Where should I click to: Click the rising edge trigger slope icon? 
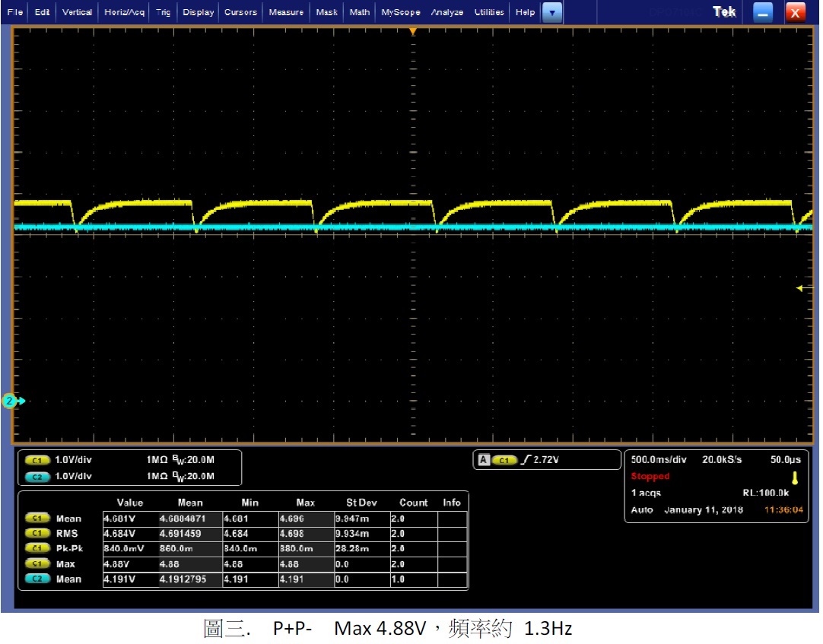point(523,460)
